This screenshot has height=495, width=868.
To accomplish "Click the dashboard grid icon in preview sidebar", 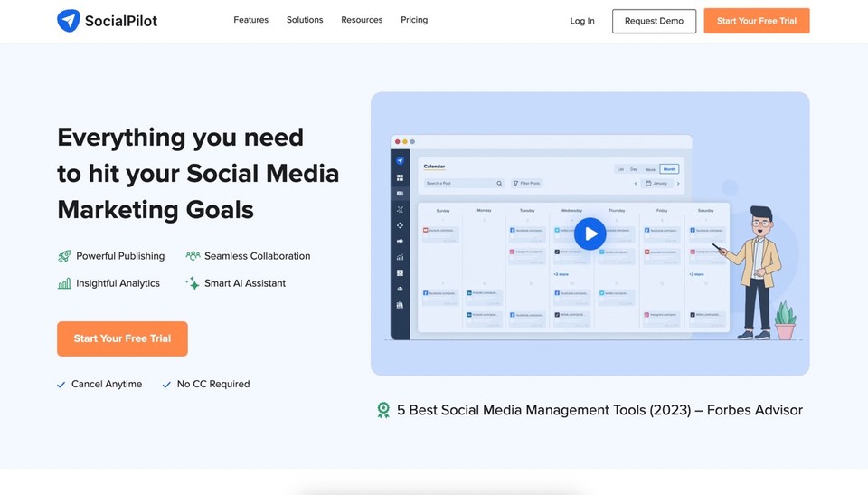I will [400, 178].
